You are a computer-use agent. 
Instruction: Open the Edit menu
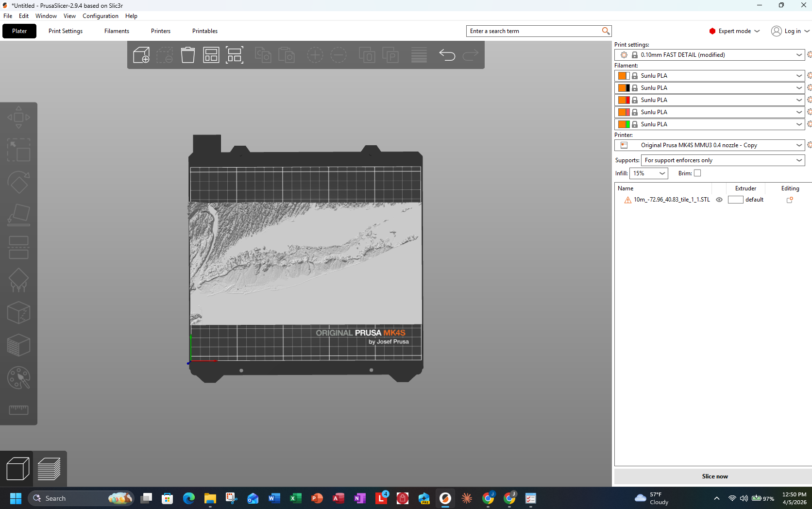[x=24, y=16]
